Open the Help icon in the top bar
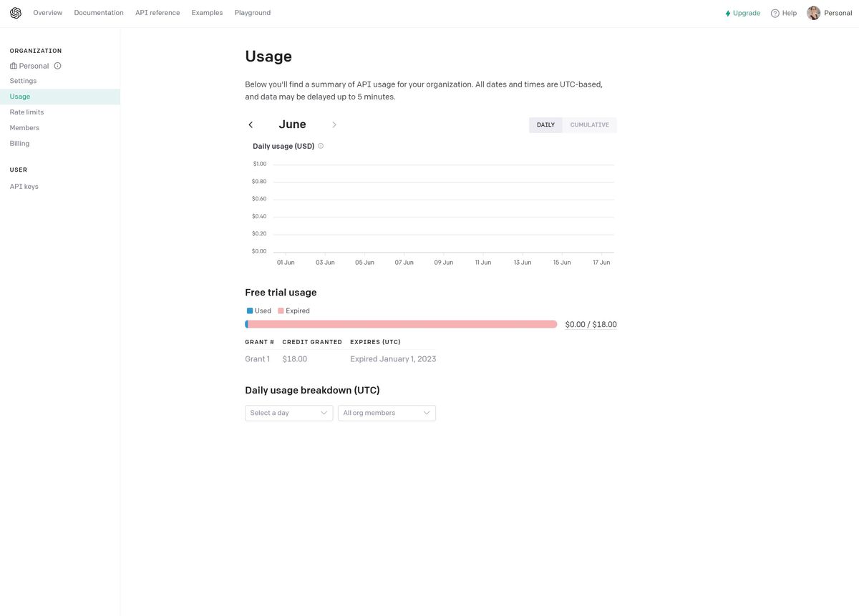 [774, 13]
